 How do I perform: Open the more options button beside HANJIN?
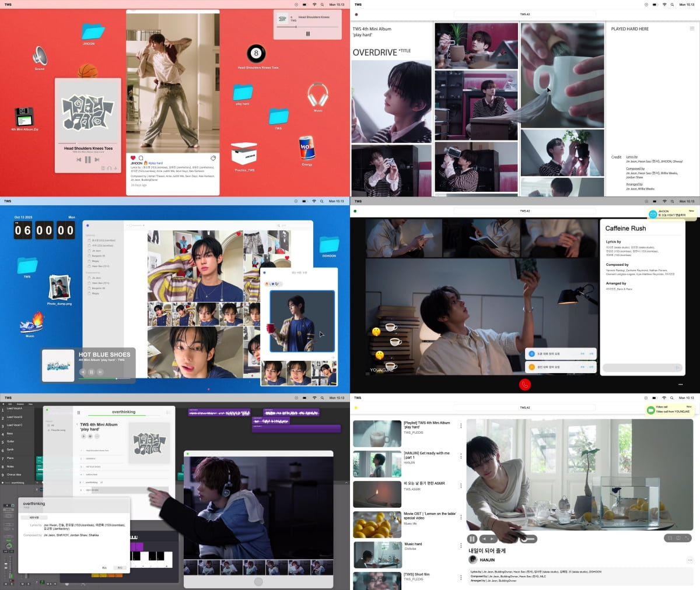(x=689, y=560)
